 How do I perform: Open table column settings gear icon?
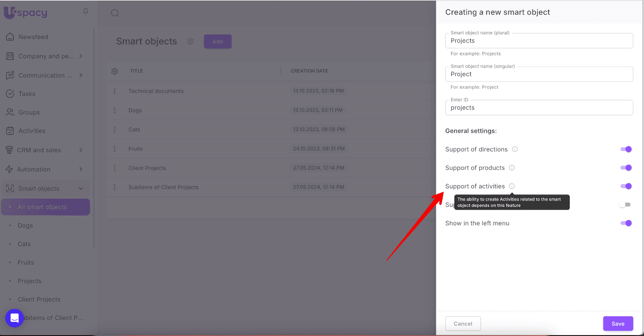pyautogui.click(x=115, y=71)
